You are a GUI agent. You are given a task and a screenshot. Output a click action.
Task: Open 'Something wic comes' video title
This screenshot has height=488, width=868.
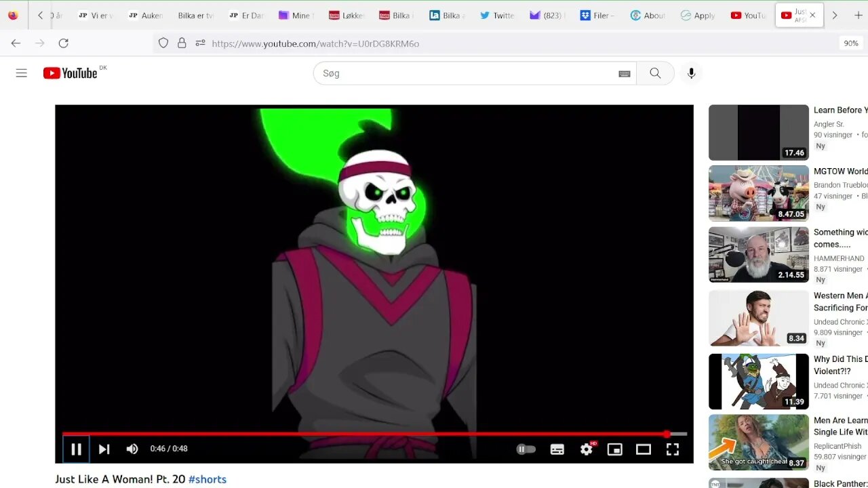[x=841, y=238]
